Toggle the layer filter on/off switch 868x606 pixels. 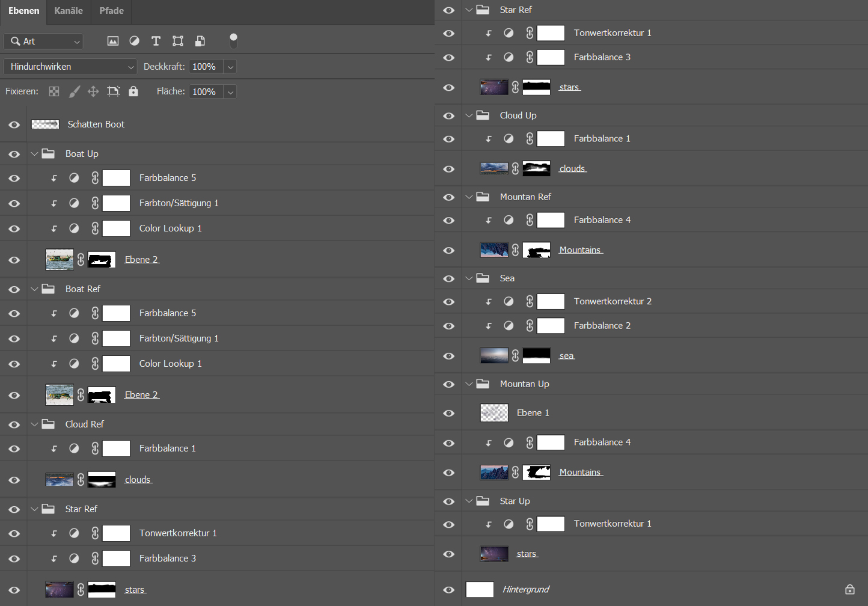click(x=233, y=41)
